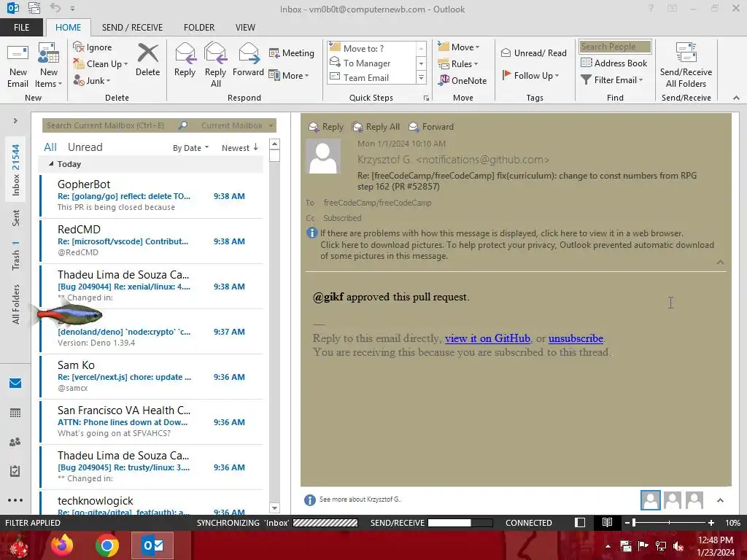Screen dimensions: 747x560
Task: Adjust the zoom slider handle
Action: pos(634,523)
